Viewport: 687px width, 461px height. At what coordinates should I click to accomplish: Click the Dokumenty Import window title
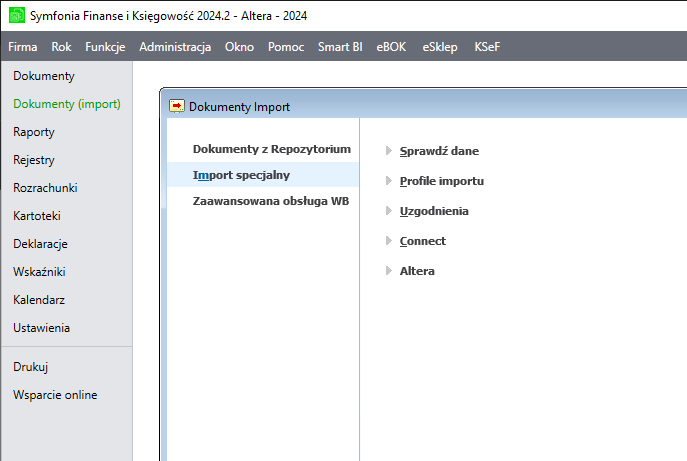point(239,107)
